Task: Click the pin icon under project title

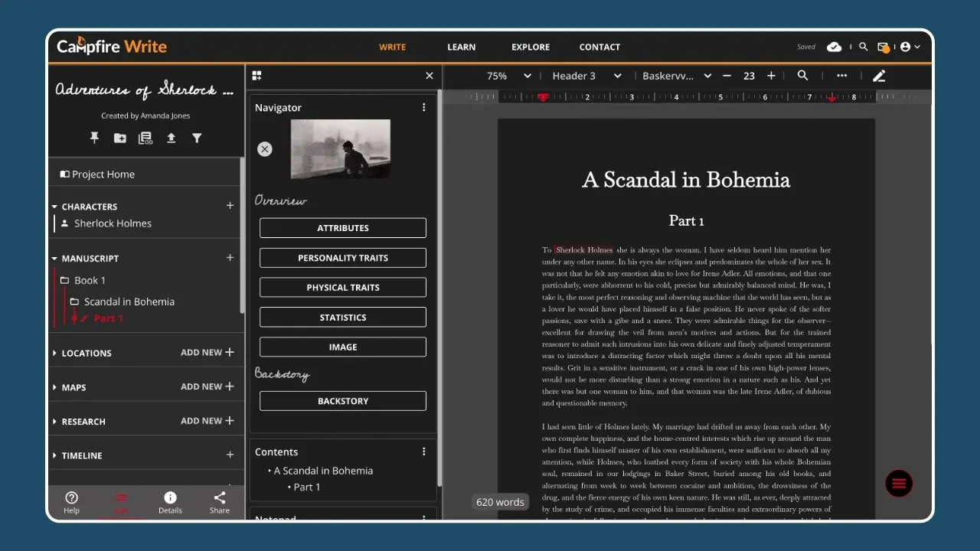Action: 94,138
